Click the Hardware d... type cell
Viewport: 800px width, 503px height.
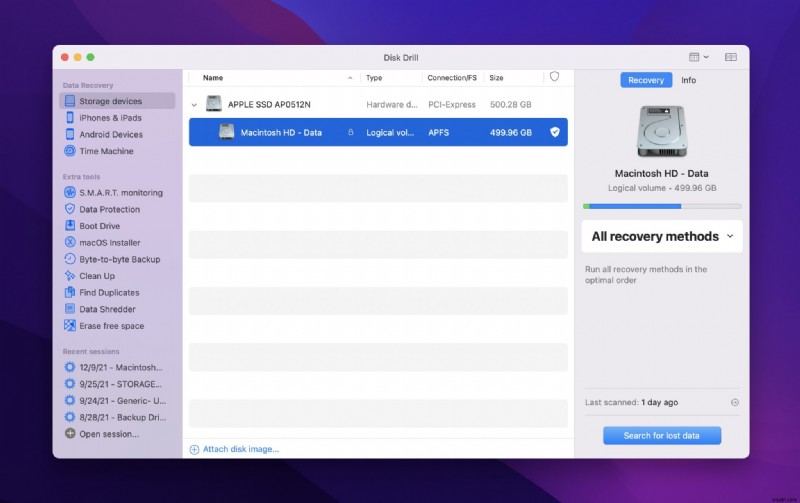tap(392, 105)
